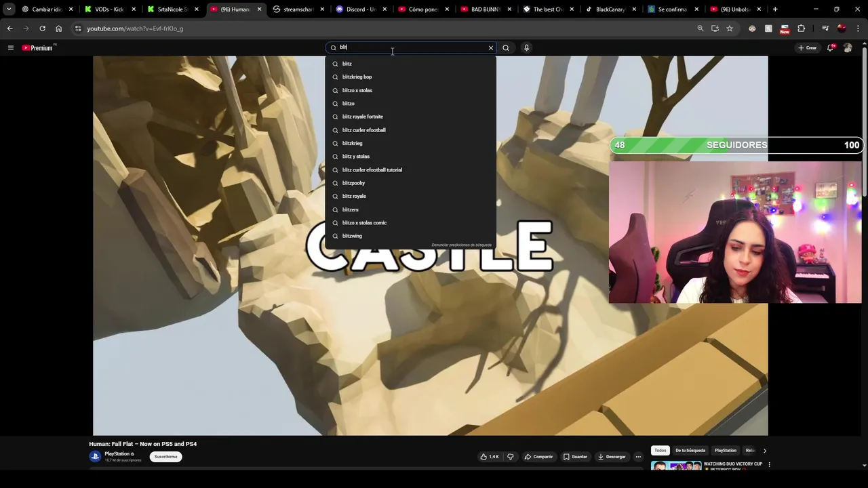The width and height of the screenshot is (868, 488).
Task: Open the Crear create menu
Action: [x=807, y=47]
